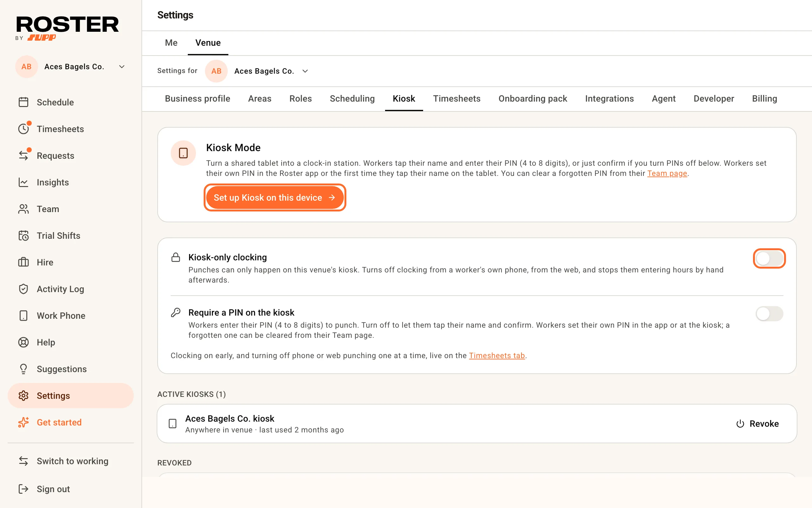Click the Trial Shifts calendar-clock icon

click(x=23, y=236)
